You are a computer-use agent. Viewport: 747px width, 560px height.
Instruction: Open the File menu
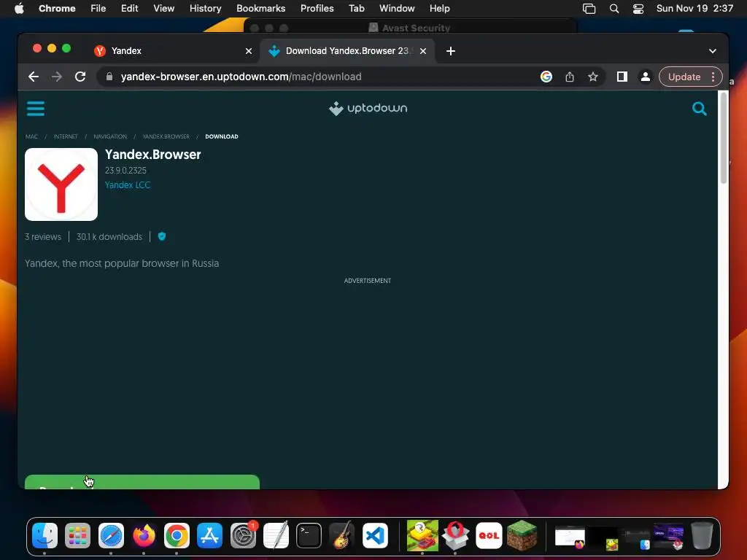98,9
